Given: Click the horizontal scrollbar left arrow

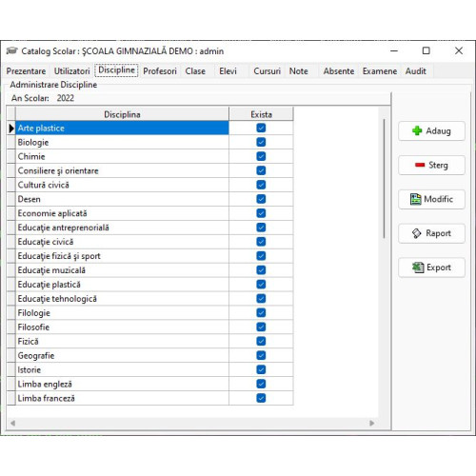Looking at the screenshot, I should tap(13, 423).
